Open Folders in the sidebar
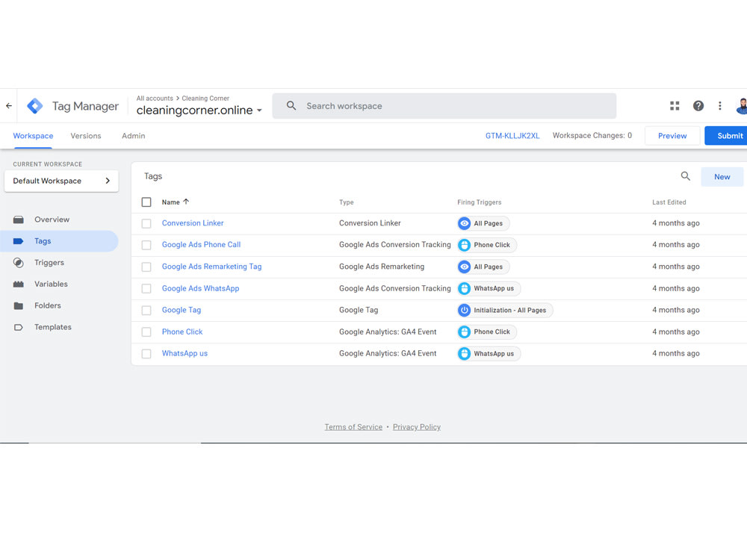747x560 pixels. tap(48, 305)
